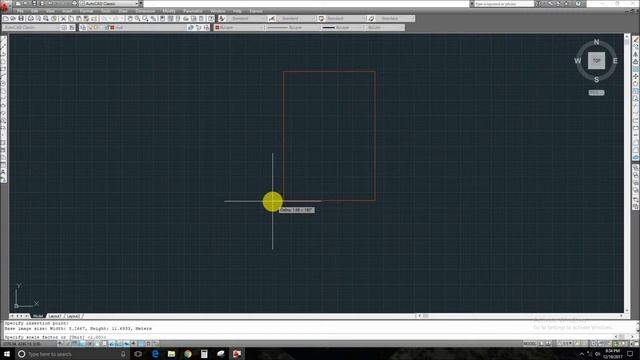Image resolution: width=640 pixels, height=360 pixels.
Task: Click the Plot (print) icon
Action: pos(30,19)
